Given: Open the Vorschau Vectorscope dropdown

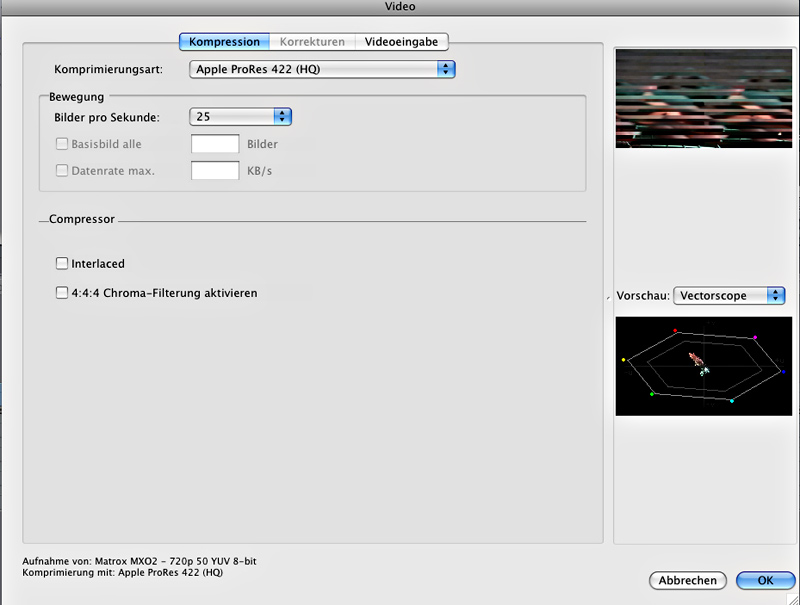Looking at the screenshot, I should pyautogui.click(x=729, y=295).
